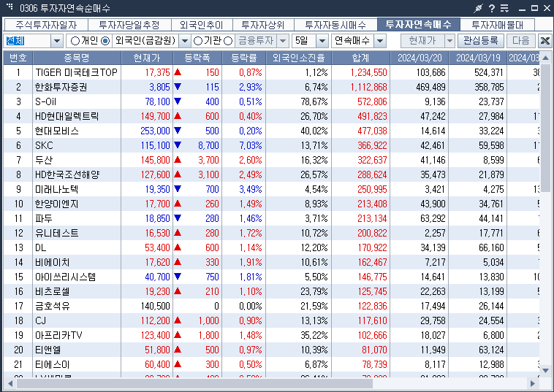Select the 개인 radio button
The height and width of the screenshot is (392, 554).
pos(75,41)
